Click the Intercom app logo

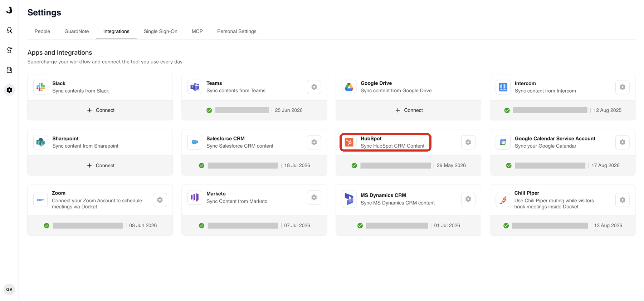coord(503,87)
